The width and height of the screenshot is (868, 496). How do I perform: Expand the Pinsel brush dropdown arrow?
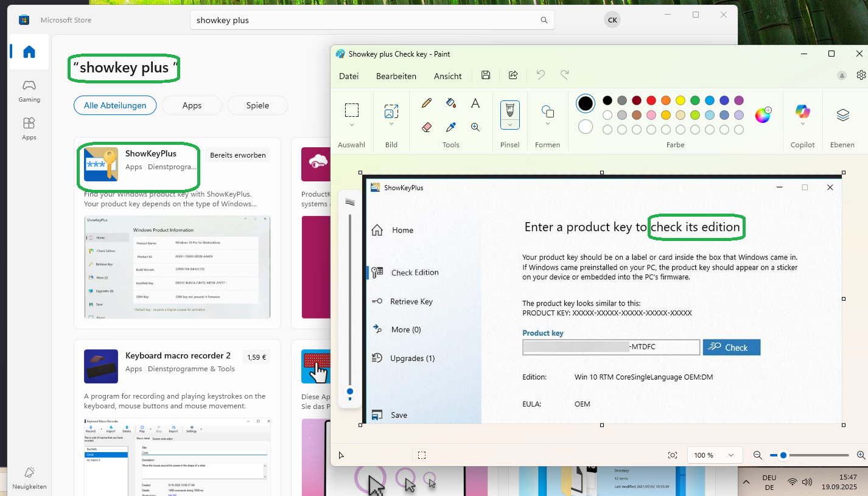(x=510, y=124)
